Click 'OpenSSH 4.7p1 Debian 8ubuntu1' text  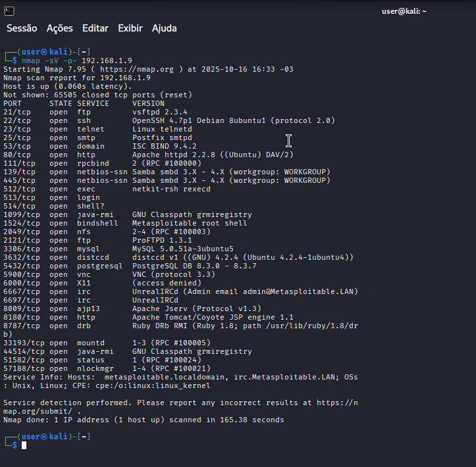point(199,120)
